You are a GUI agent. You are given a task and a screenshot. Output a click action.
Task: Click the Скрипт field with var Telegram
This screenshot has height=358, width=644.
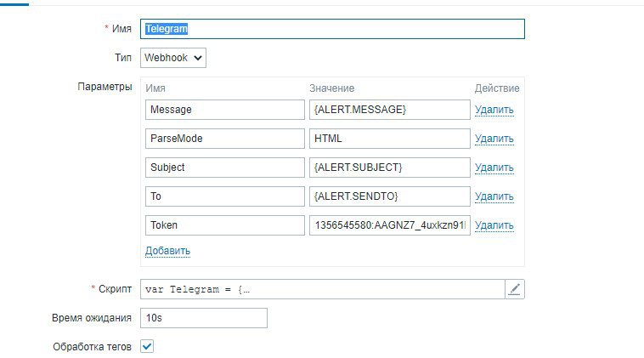tap(322, 289)
